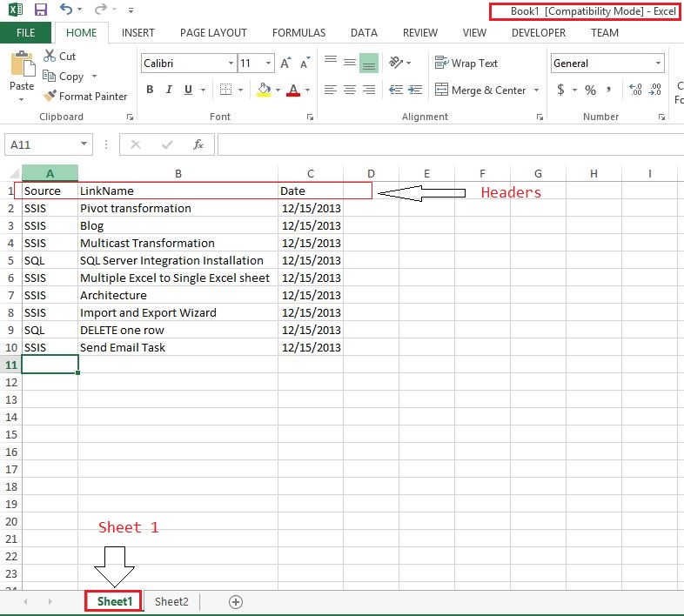
Task: Toggle Underline formatting
Action: (x=188, y=90)
